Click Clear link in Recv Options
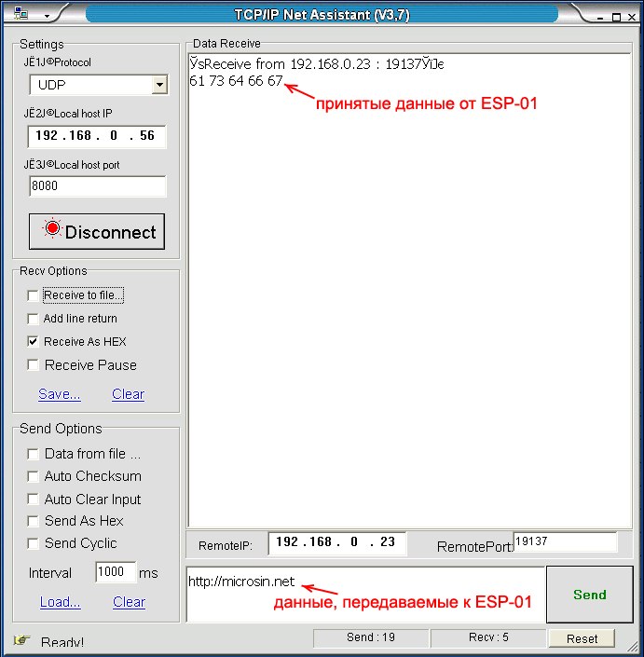This screenshot has width=644, height=657. (x=129, y=394)
